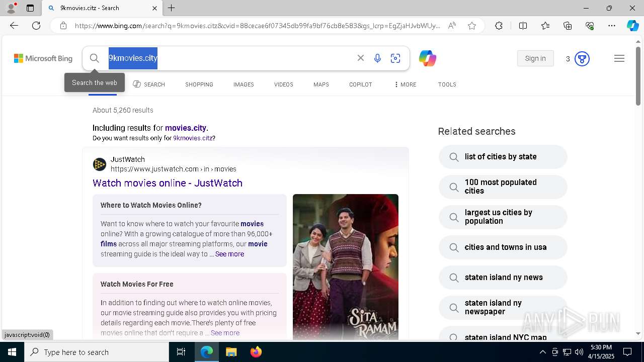Open the tab actions menu icon
The height and width of the screenshot is (362, 644).
click(x=30, y=8)
